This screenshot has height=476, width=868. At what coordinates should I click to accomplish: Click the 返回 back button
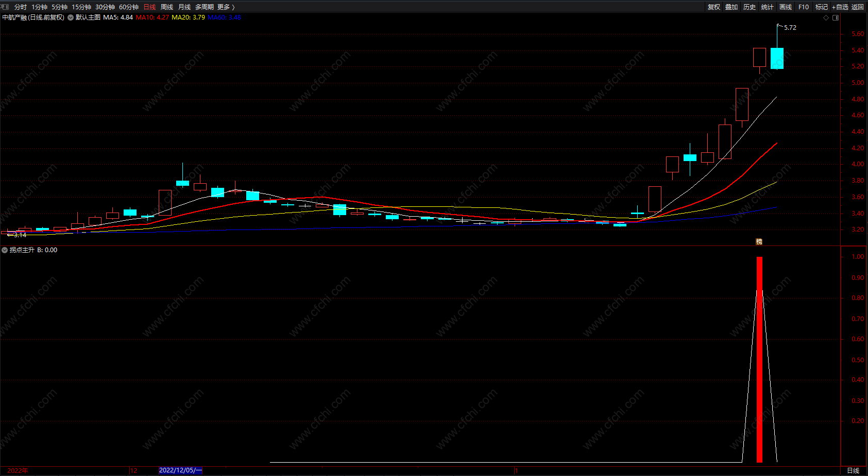click(x=858, y=7)
